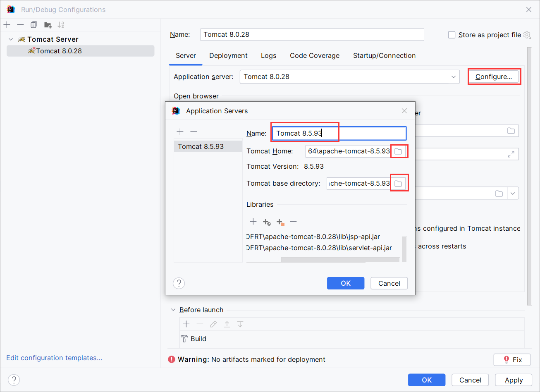Viewport: 540px width, 392px height.
Task: Remove application server with minus icon
Action: tap(194, 131)
